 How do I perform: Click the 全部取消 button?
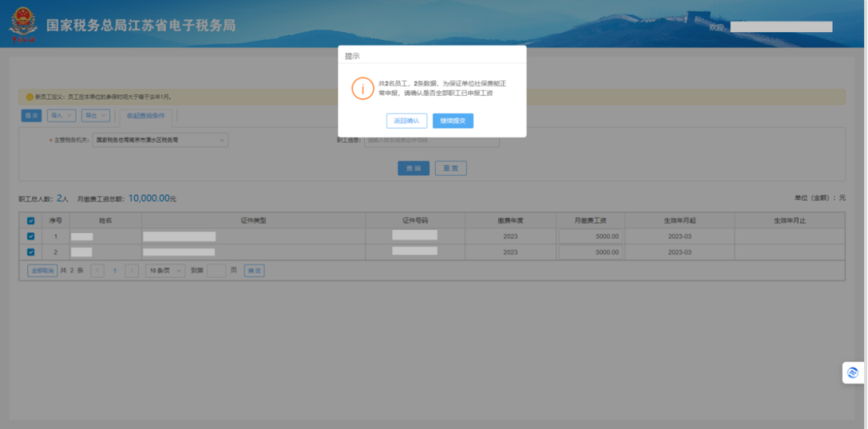pos(43,271)
